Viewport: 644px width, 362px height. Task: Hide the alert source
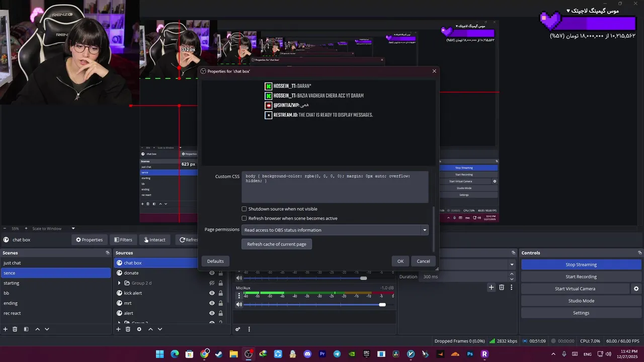212,313
